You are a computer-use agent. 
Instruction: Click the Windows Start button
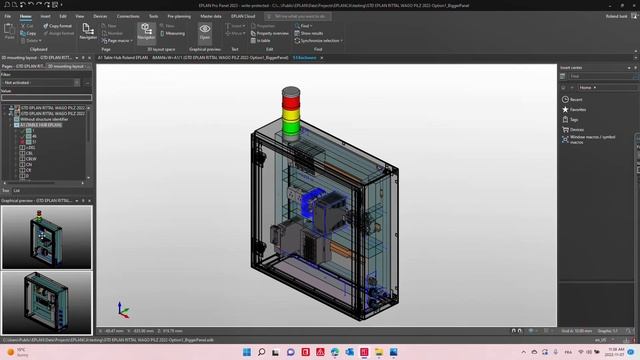247,352
